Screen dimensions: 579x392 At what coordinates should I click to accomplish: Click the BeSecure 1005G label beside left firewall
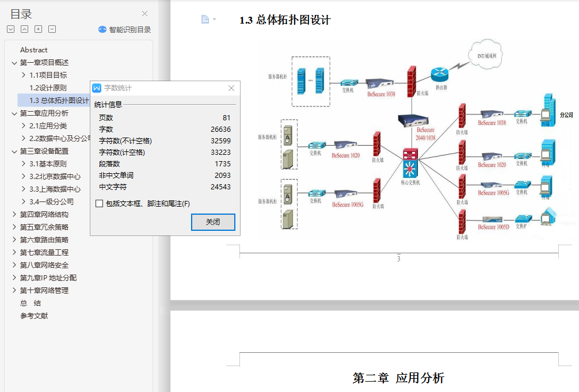pos(348,205)
